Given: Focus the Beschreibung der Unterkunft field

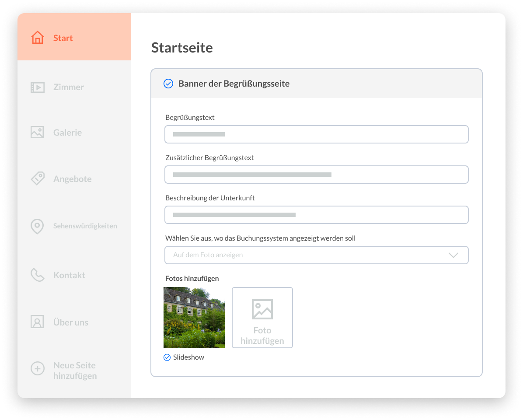Looking at the screenshot, I should [317, 215].
